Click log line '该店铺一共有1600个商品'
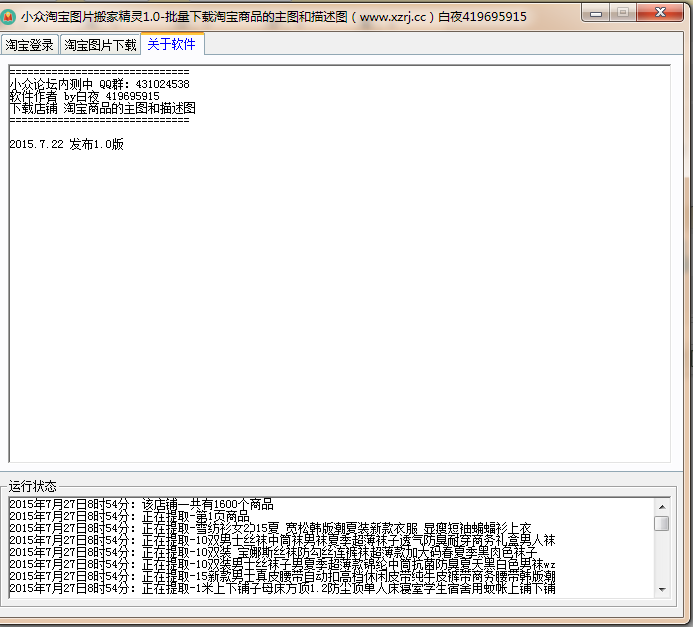 (x=141, y=504)
